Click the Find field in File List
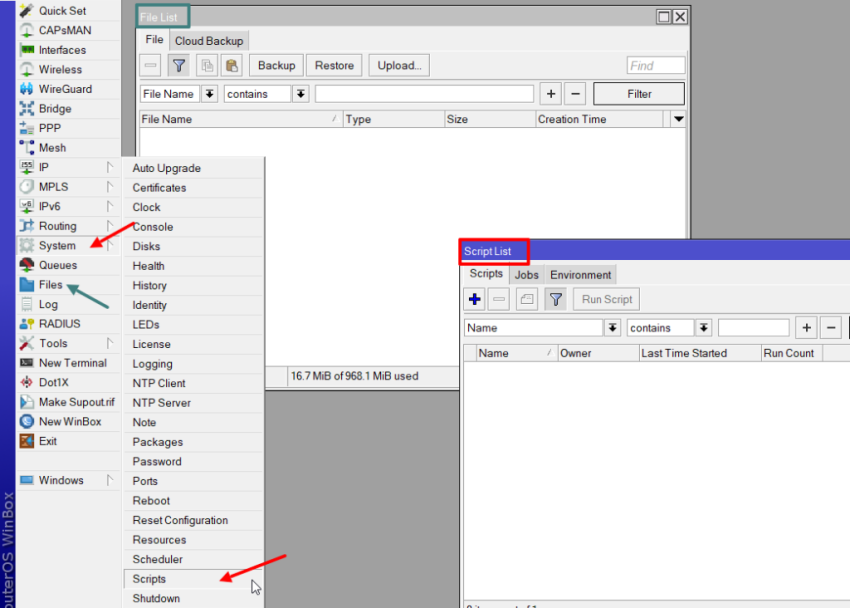 tap(656, 66)
